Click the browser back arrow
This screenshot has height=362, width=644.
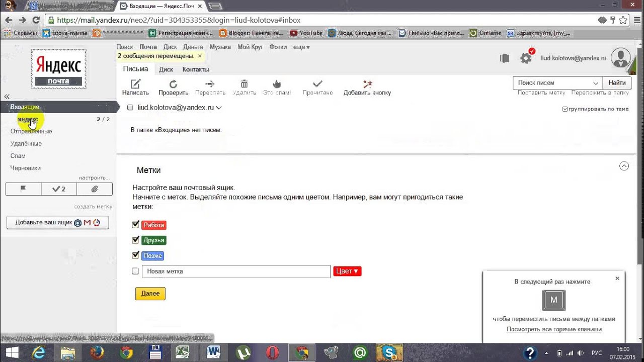(x=9, y=20)
